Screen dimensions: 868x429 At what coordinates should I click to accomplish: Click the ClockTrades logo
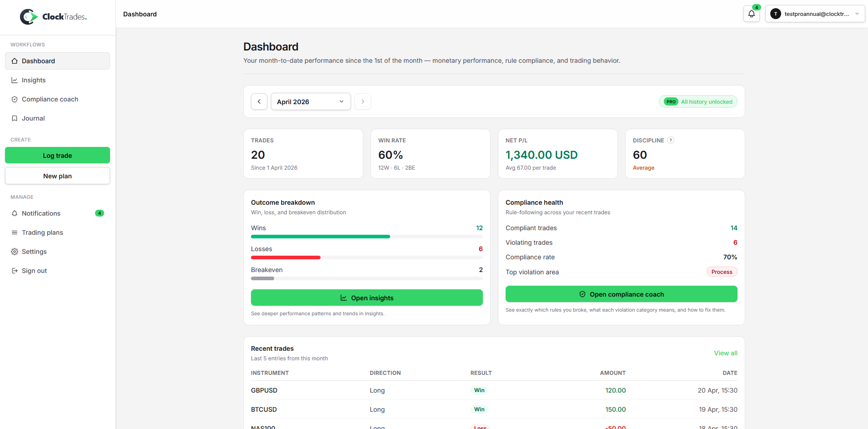click(x=53, y=16)
